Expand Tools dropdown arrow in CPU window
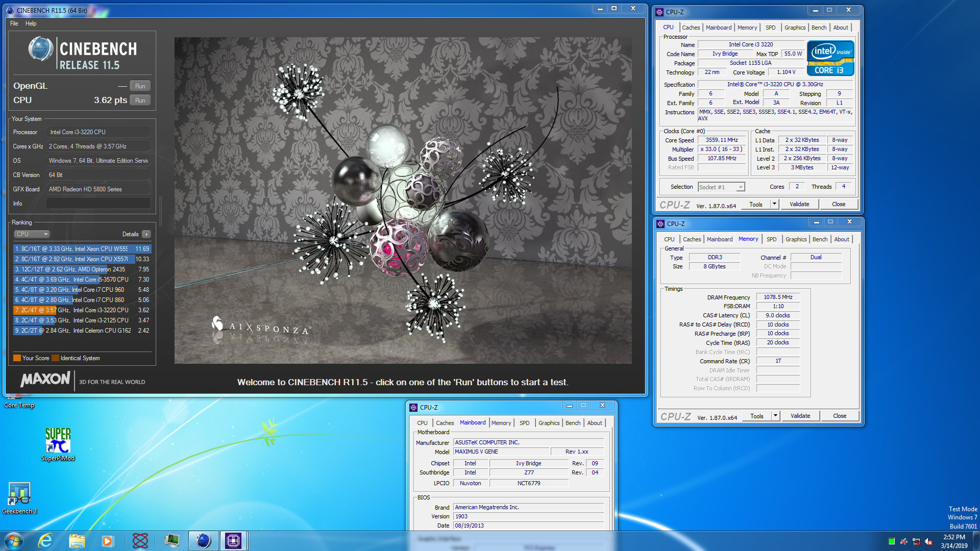980x551 pixels. [x=774, y=204]
